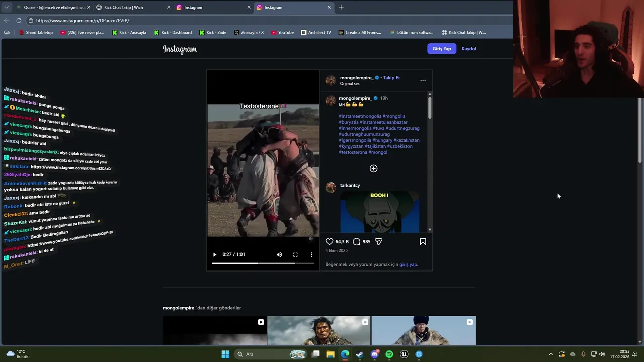Open a new browser tab
The width and height of the screenshot is (644, 362).
pyautogui.click(x=341, y=7)
